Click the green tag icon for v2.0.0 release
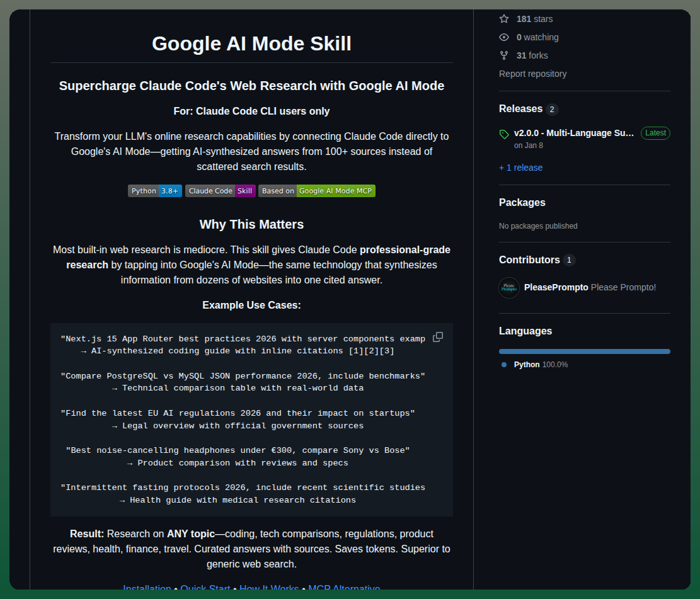 click(x=504, y=134)
